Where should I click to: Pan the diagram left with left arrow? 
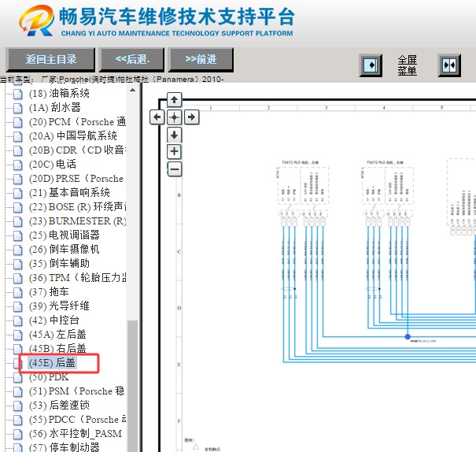157,117
